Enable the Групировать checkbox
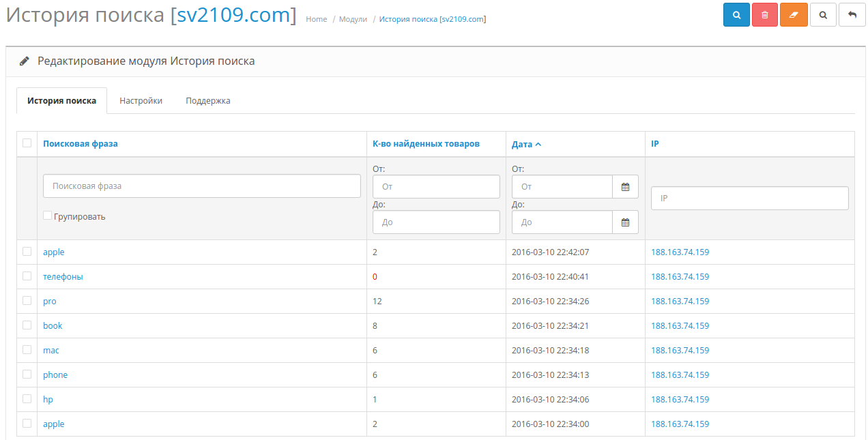The image size is (868, 440). [47, 216]
